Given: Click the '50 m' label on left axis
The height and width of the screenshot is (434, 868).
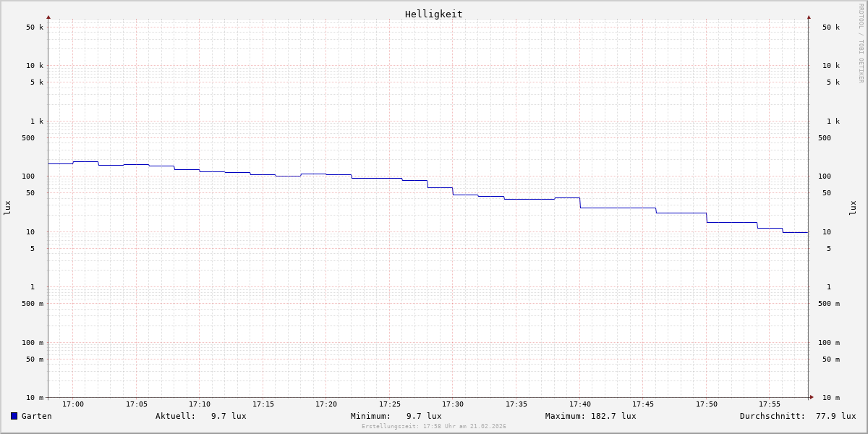Looking at the screenshot, I should [35, 359].
